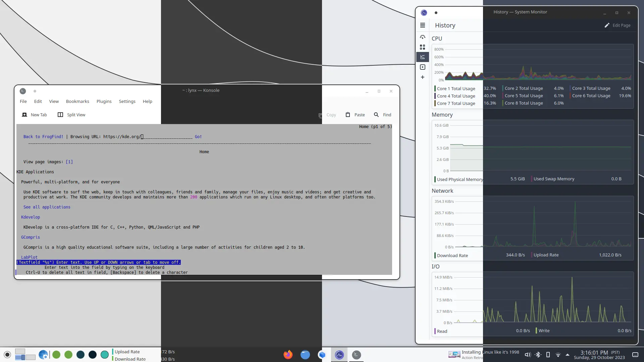Click the Browsing URL text field
This screenshot has height=362, width=644.
click(x=148, y=137)
